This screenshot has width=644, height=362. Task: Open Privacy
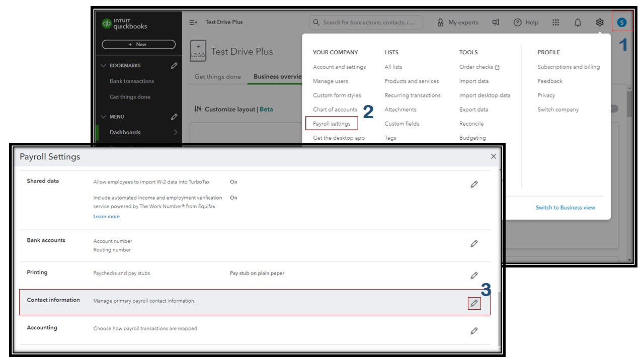tap(546, 95)
